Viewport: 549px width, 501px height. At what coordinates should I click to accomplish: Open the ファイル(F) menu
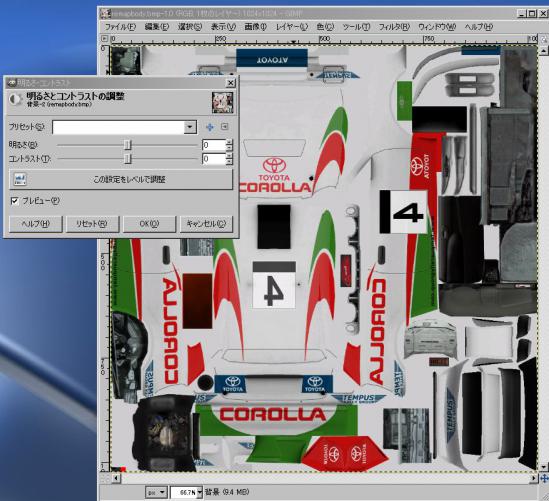[x=120, y=27]
